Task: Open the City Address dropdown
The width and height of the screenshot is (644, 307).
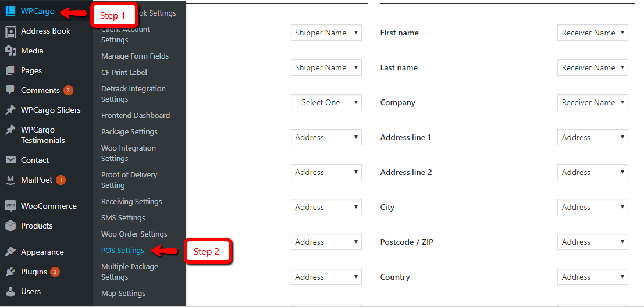Action: (x=593, y=207)
